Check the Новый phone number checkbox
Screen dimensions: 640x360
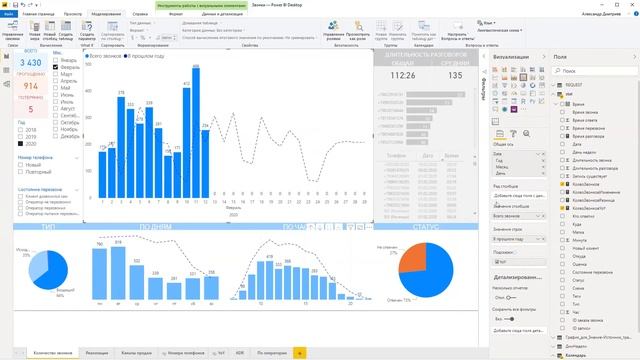20,165
